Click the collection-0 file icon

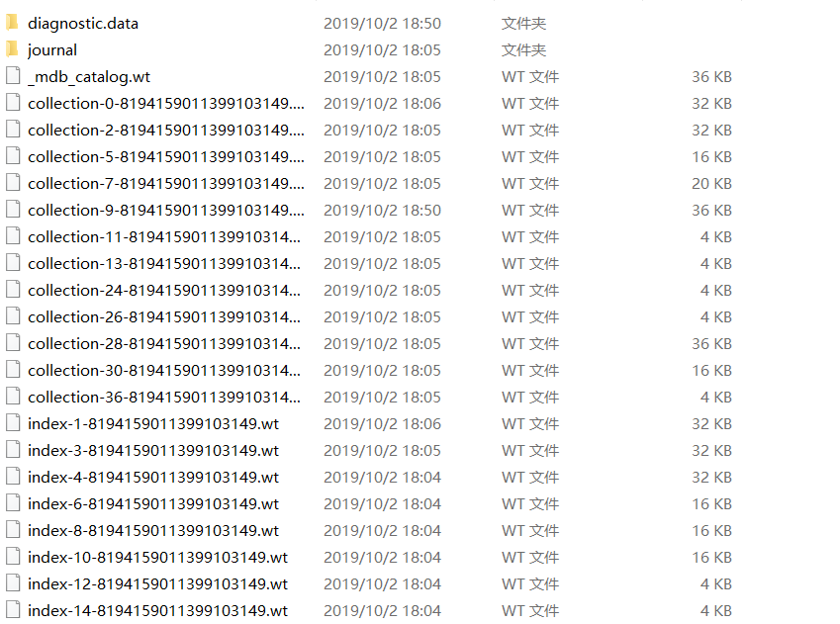(x=13, y=103)
